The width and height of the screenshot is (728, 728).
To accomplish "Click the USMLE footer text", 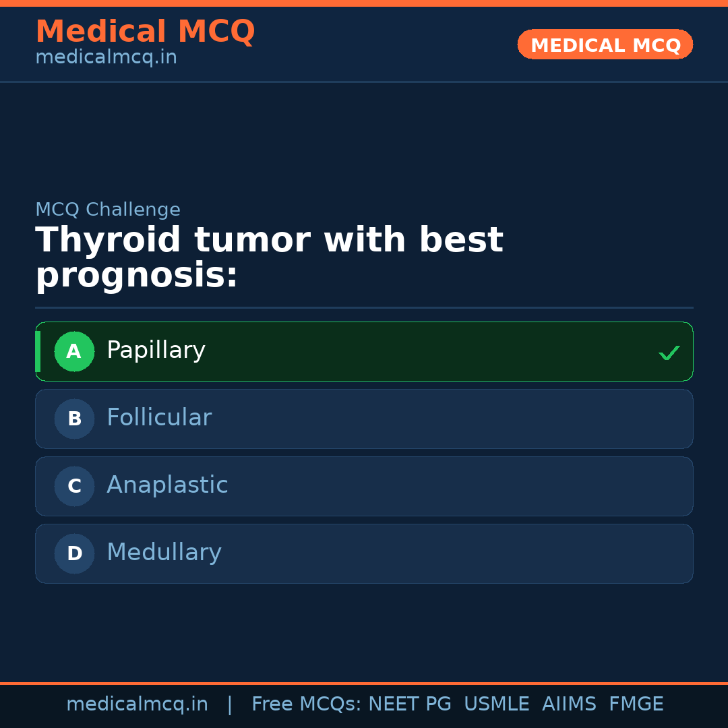I will 496,704.
